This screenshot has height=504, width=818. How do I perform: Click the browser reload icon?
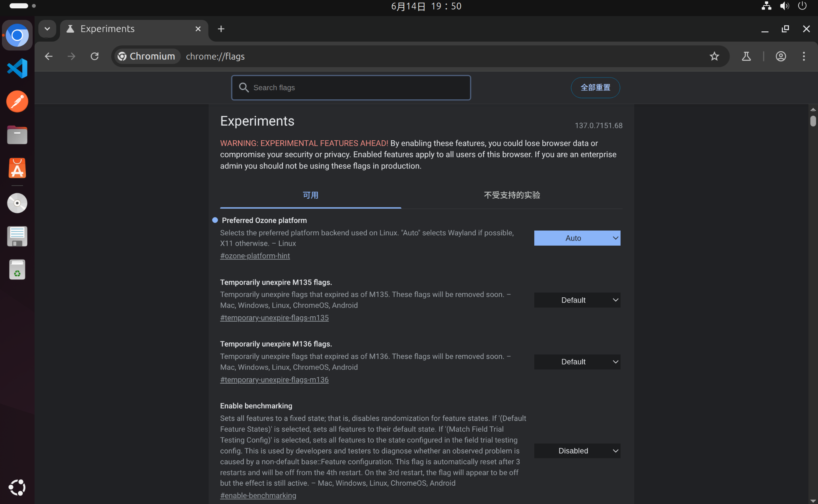tap(94, 56)
